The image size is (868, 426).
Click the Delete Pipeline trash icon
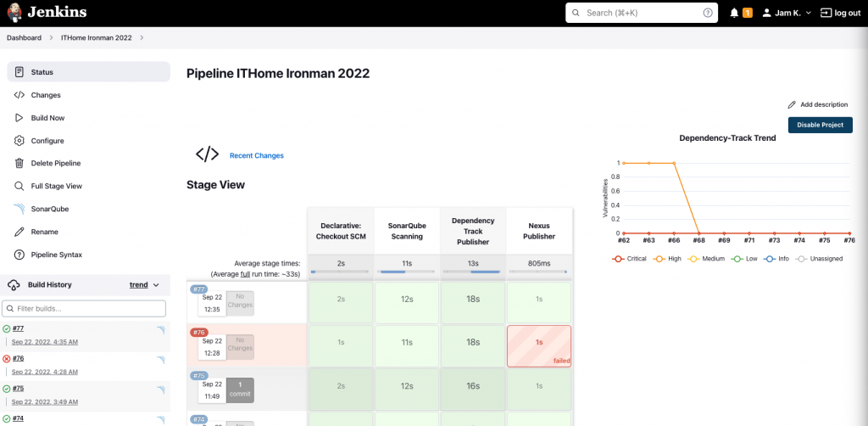click(19, 163)
